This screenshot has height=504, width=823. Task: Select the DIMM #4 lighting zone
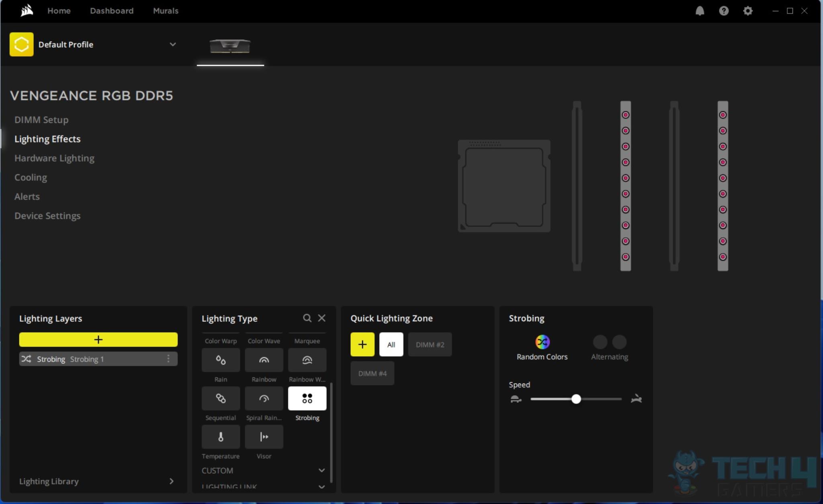pos(372,373)
